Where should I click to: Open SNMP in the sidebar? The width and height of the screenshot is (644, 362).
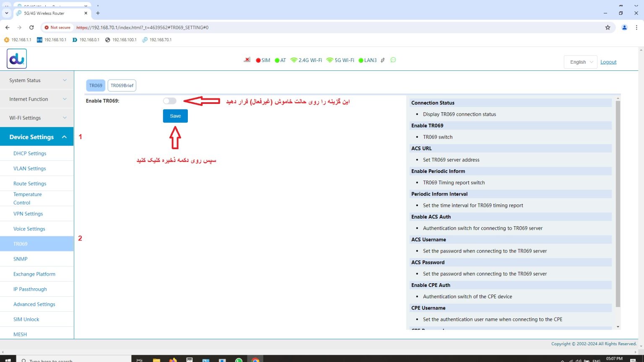[21, 259]
